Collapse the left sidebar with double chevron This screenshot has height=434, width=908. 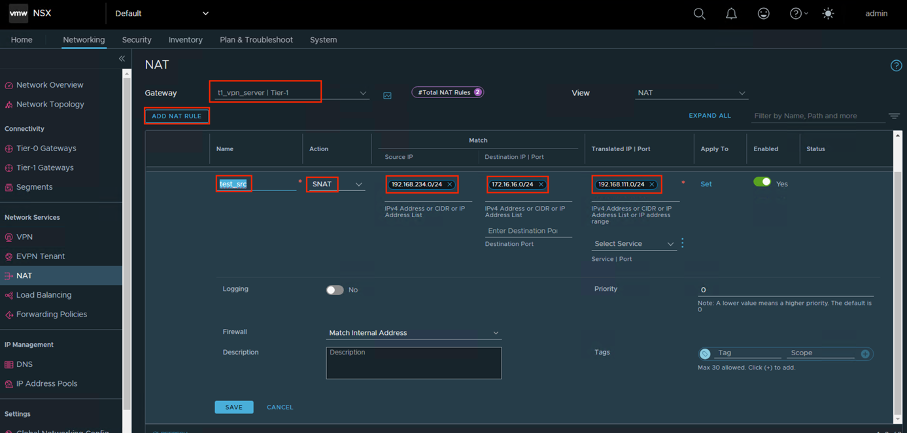click(x=122, y=59)
